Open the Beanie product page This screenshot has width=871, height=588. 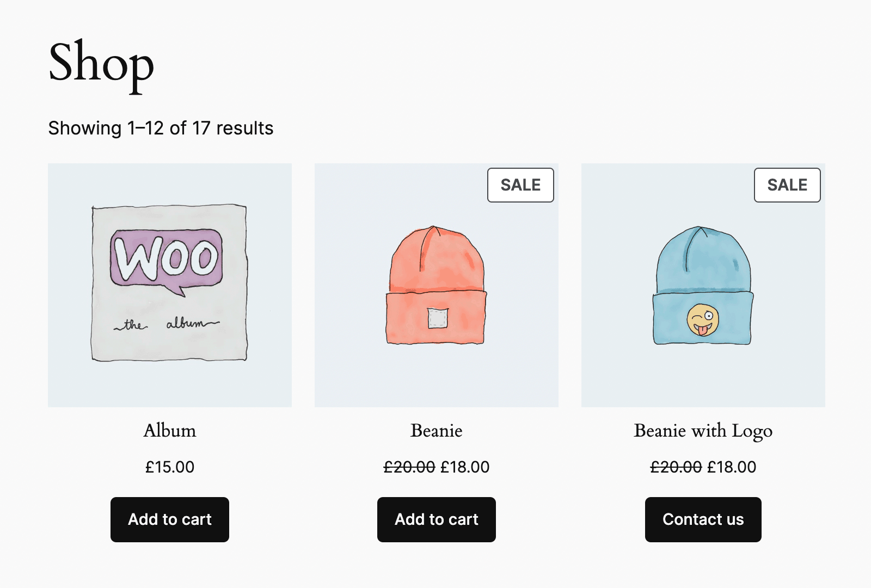point(436,431)
